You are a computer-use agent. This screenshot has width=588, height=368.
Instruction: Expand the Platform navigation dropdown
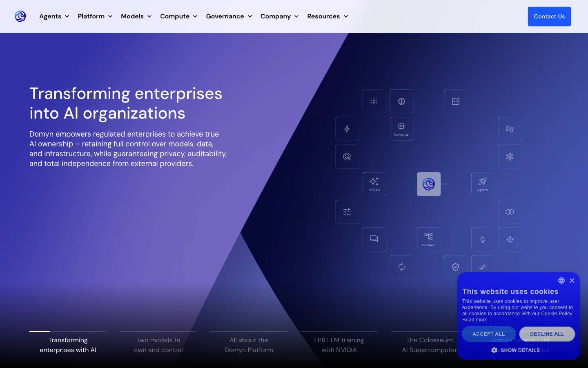95,16
